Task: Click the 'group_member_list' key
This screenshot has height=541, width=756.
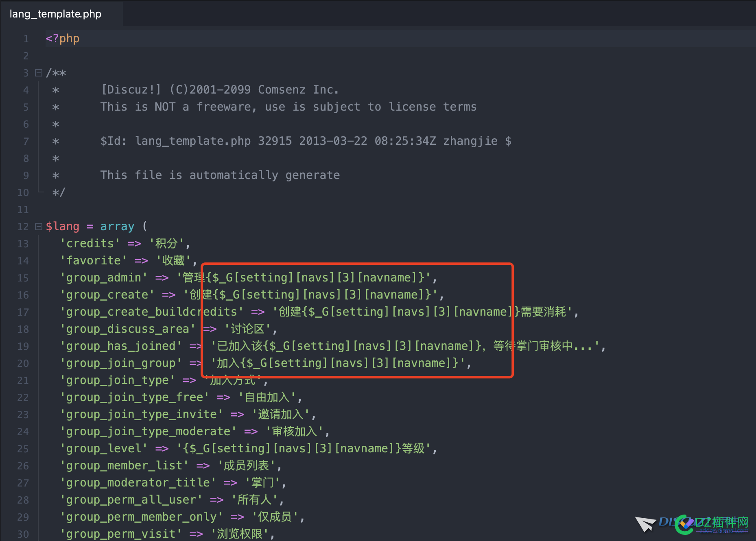Action: pyautogui.click(x=124, y=465)
